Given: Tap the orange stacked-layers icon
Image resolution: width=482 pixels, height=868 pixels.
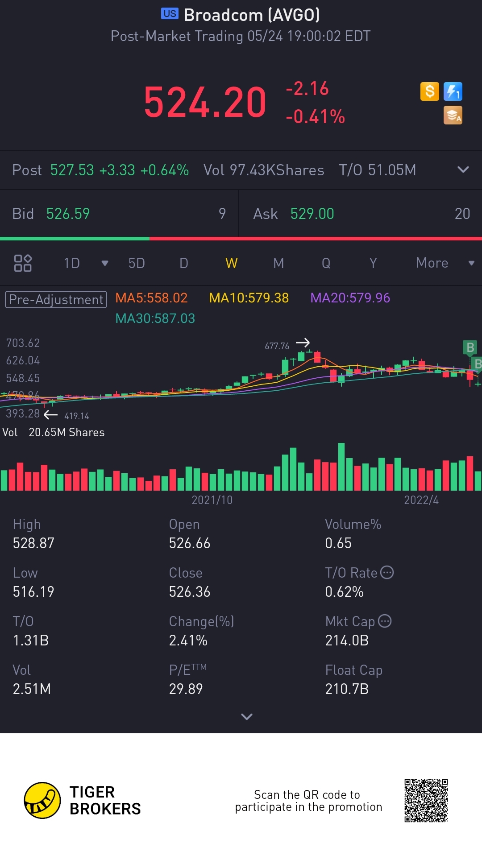Looking at the screenshot, I should [x=453, y=115].
